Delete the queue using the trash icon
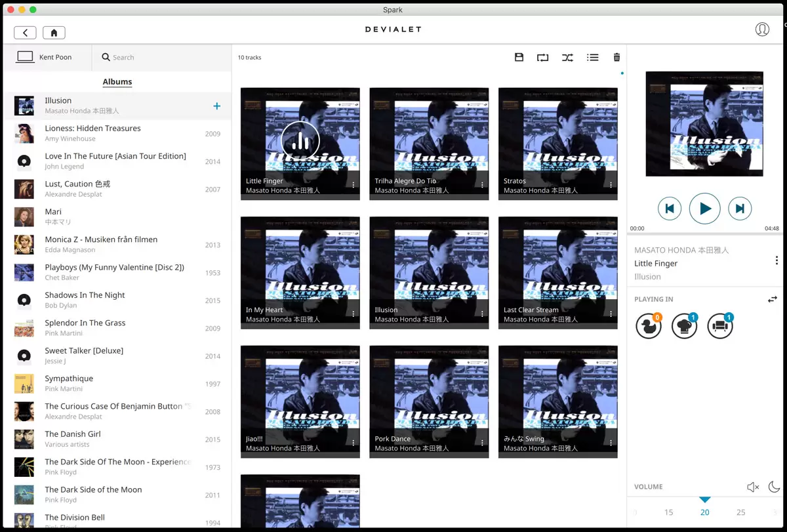Viewport: 787px width, 532px height. pyautogui.click(x=616, y=58)
